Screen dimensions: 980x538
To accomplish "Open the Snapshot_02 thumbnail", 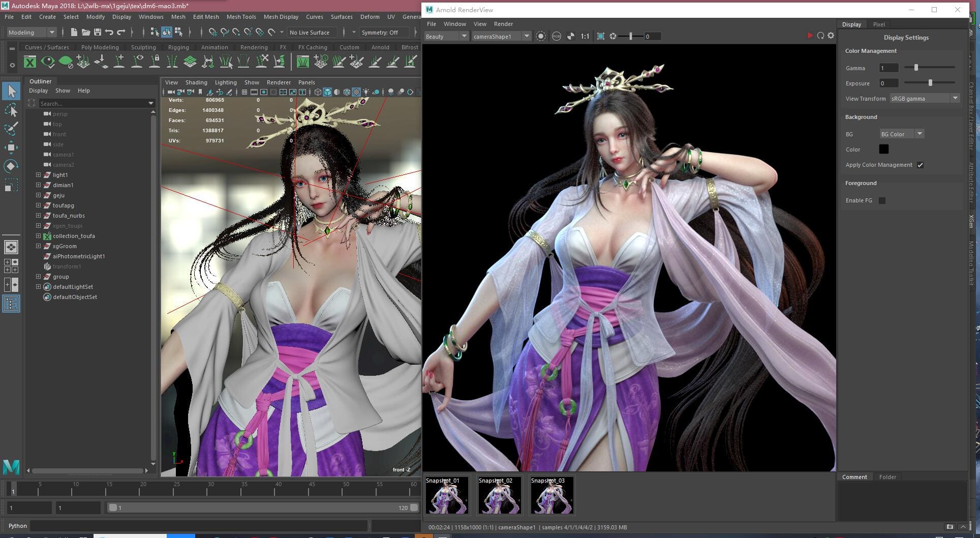I will click(499, 495).
